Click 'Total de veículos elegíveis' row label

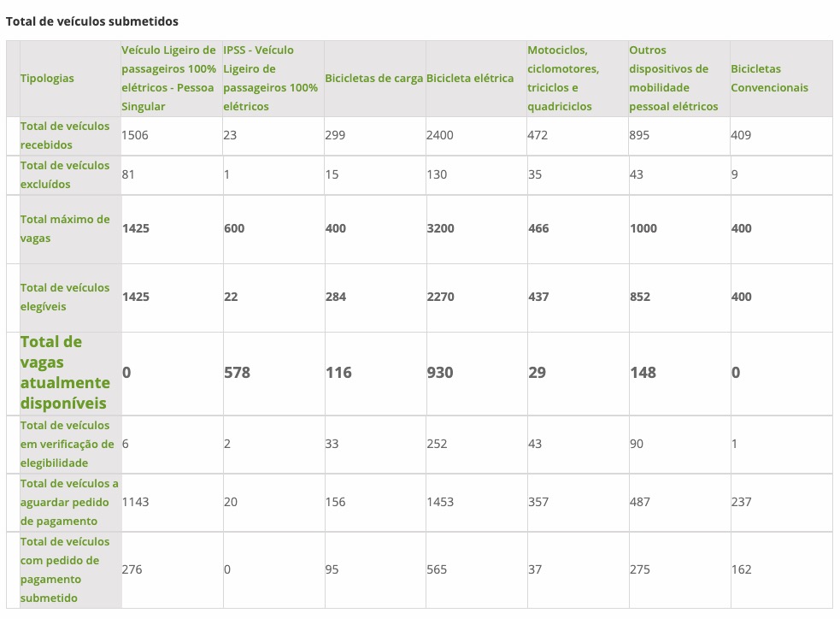[x=65, y=297]
